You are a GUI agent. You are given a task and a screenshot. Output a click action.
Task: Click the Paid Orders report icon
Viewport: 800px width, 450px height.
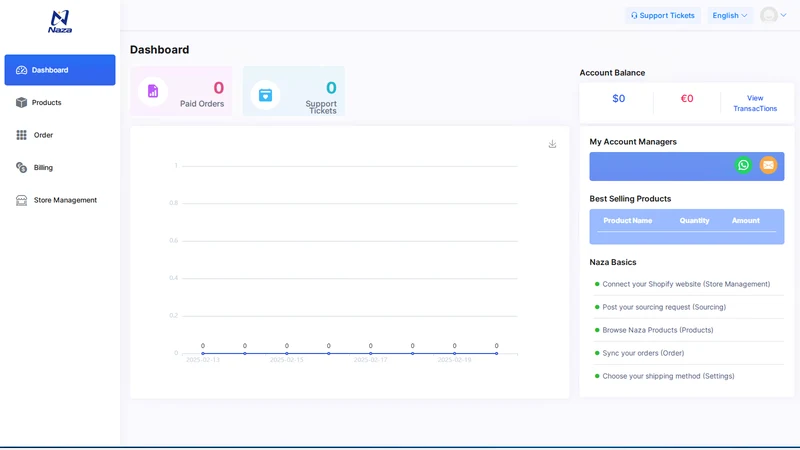point(153,91)
